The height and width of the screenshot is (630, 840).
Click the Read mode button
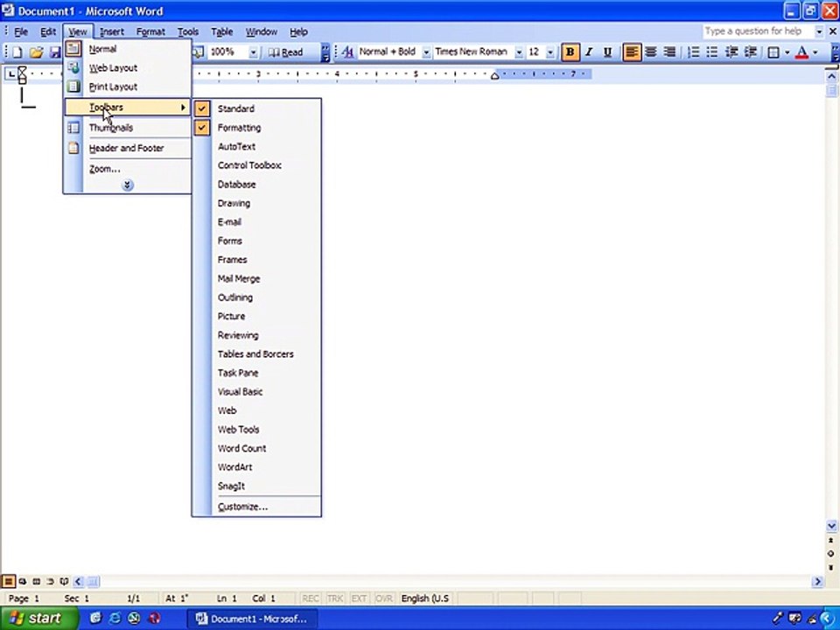point(286,52)
